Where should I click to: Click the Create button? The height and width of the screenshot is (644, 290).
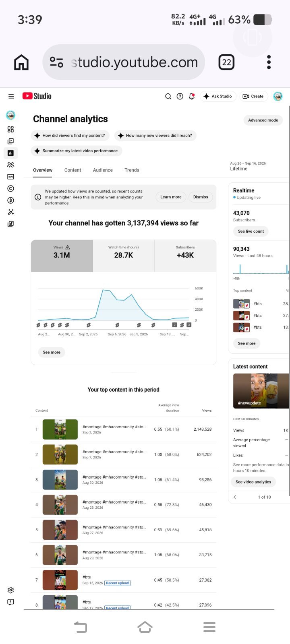coord(253,96)
